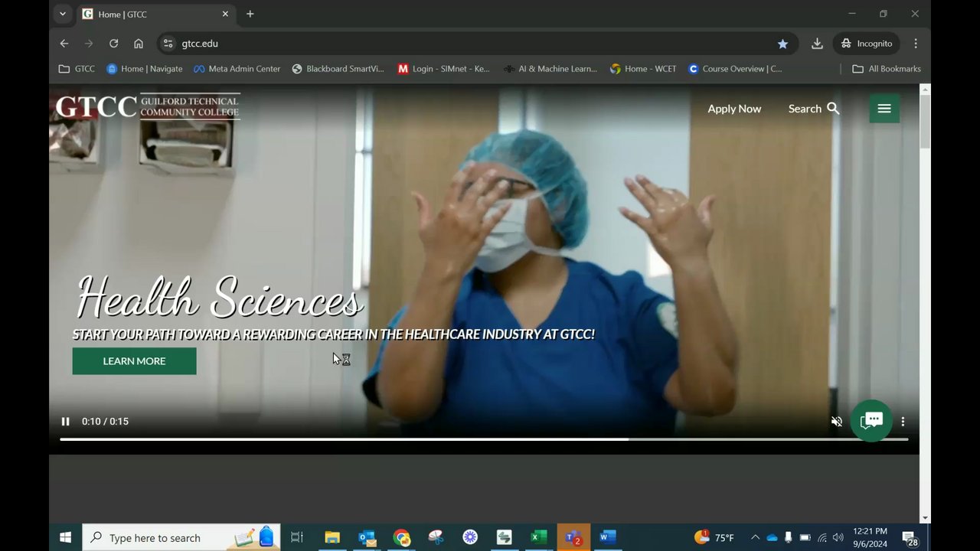Click the page vertical scrollbar thumb

(x=925, y=122)
